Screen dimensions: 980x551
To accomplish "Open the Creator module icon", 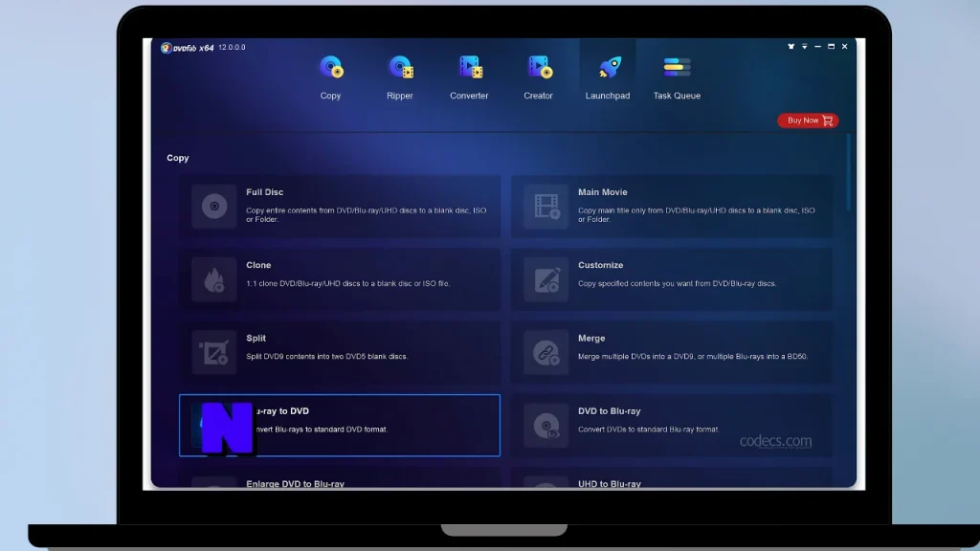I will coord(539,67).
